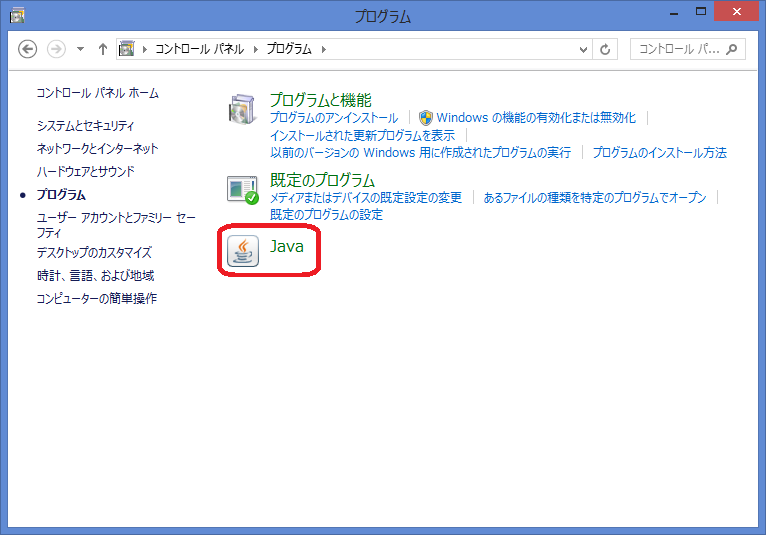Minimize the プログラム window
766x535 pixels.
tap(674, 13)
